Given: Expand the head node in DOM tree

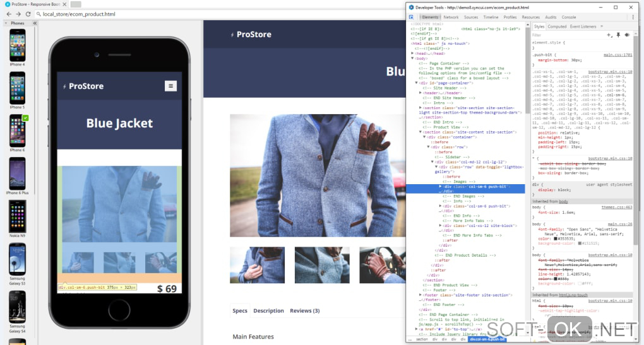Looking at the screenshot, I should [x=412, y=54].
